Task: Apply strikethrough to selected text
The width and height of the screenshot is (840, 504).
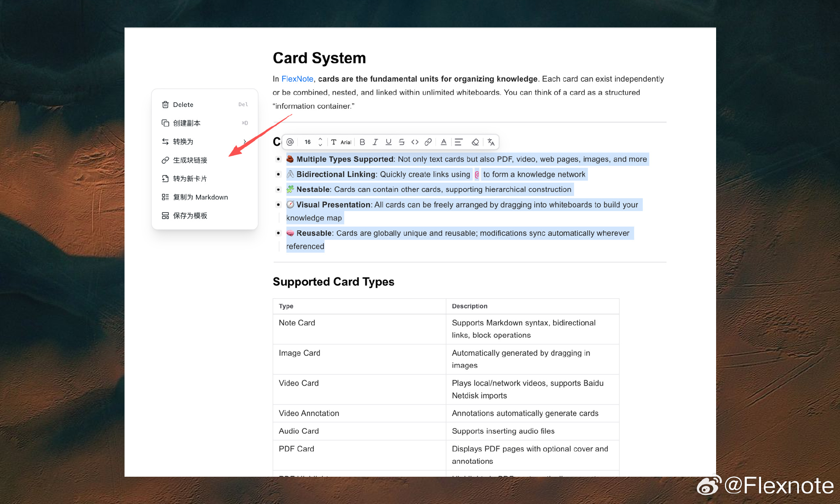Action: (x=402, y=142)
